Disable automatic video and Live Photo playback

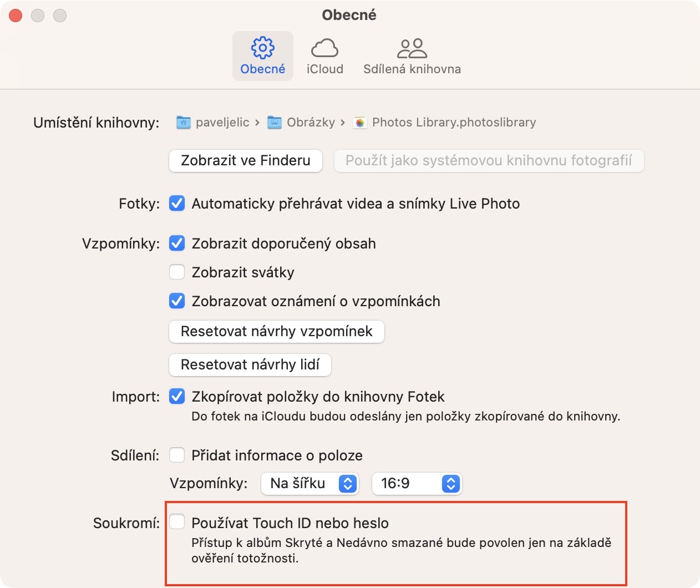(177, 204)
